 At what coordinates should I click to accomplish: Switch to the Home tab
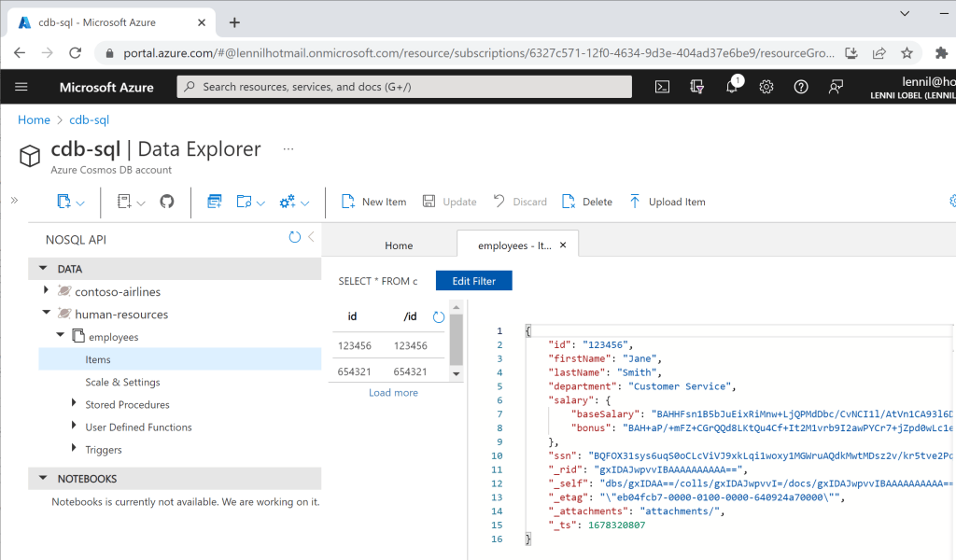[399, 245]
